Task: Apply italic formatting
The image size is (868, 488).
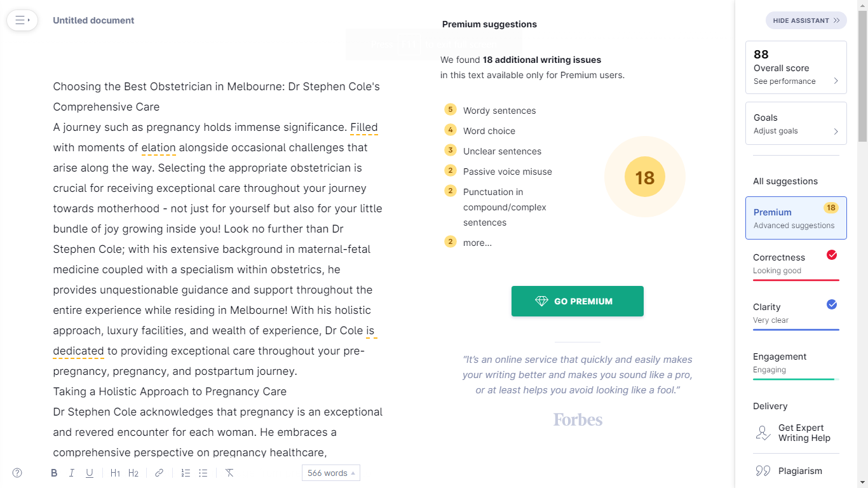Action: tap(72, 473)
